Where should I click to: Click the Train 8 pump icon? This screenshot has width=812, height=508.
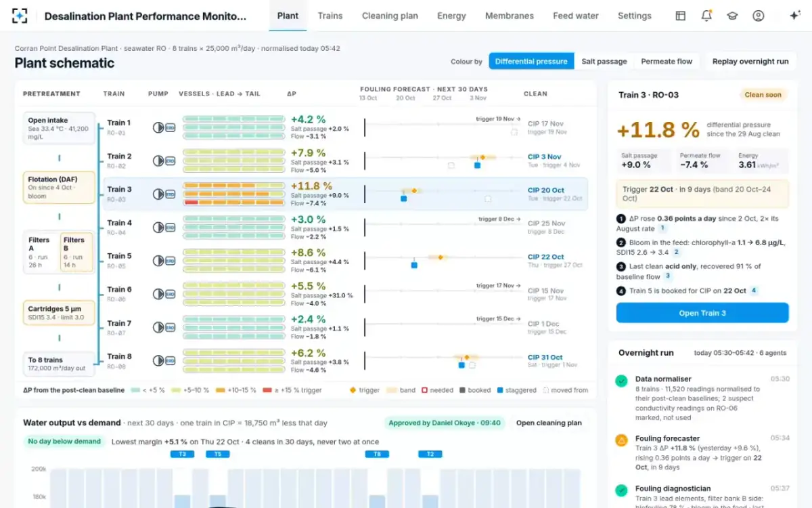(x=158, y=361)
